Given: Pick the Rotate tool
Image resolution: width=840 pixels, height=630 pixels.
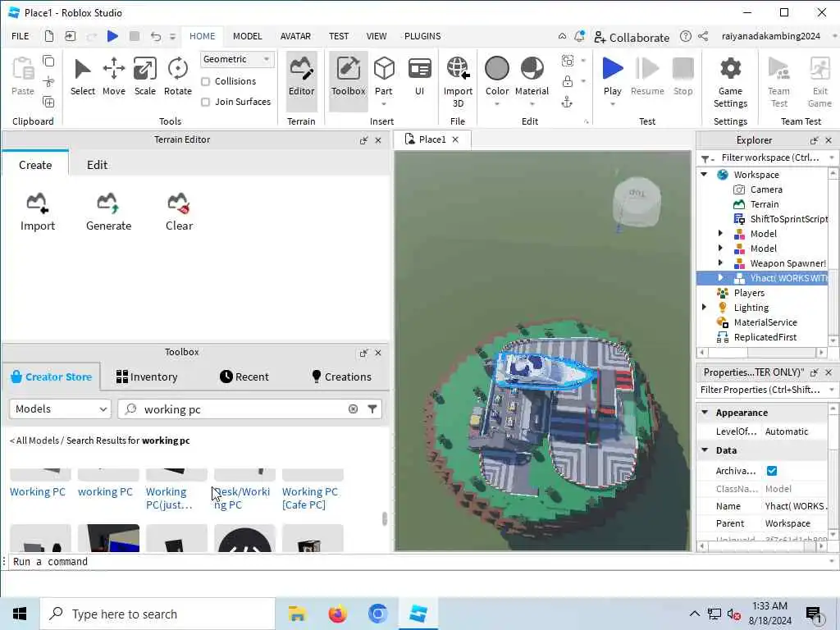Looking at the screenshot, I should tap(177, 76).
